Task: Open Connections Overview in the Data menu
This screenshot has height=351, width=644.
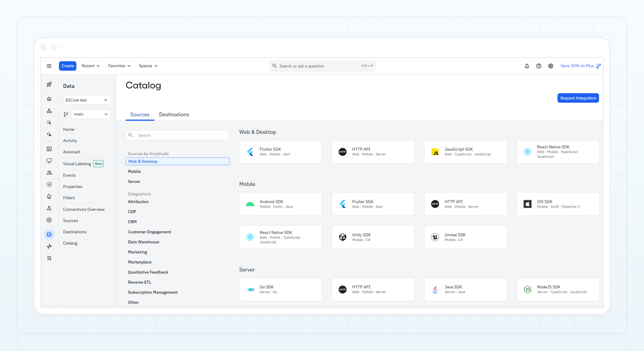Action: [x=84, y=209]
